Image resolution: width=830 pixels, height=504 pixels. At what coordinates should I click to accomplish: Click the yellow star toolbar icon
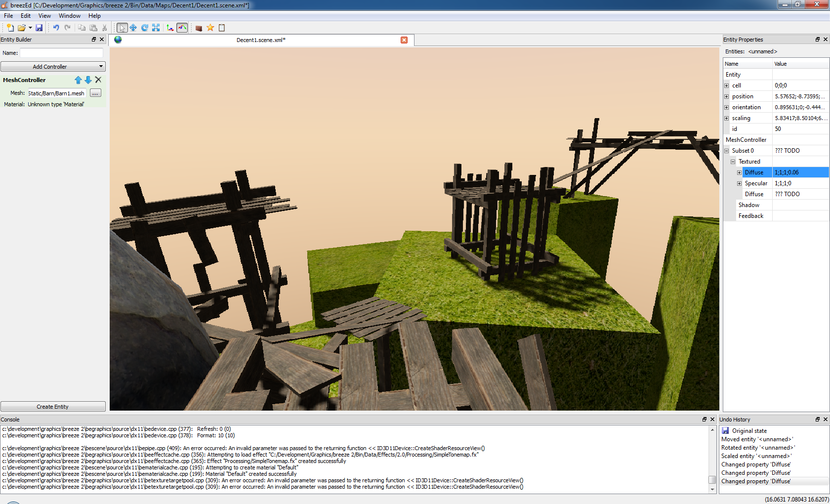(x=210, y=28)
